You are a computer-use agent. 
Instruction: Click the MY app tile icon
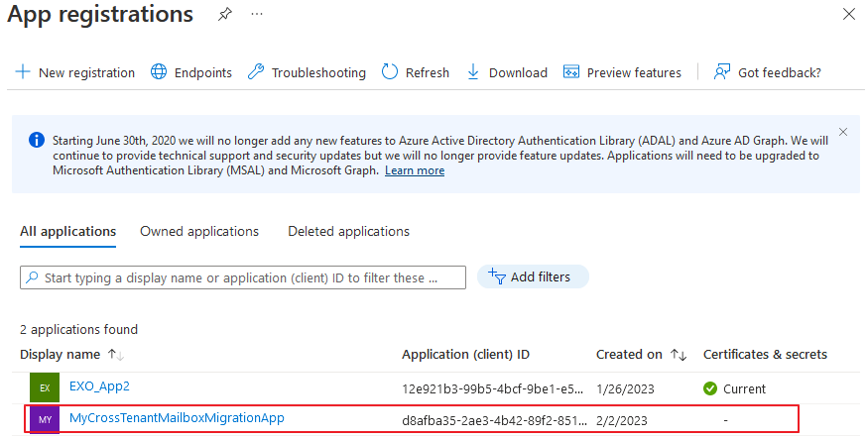[x=45, y=419]
